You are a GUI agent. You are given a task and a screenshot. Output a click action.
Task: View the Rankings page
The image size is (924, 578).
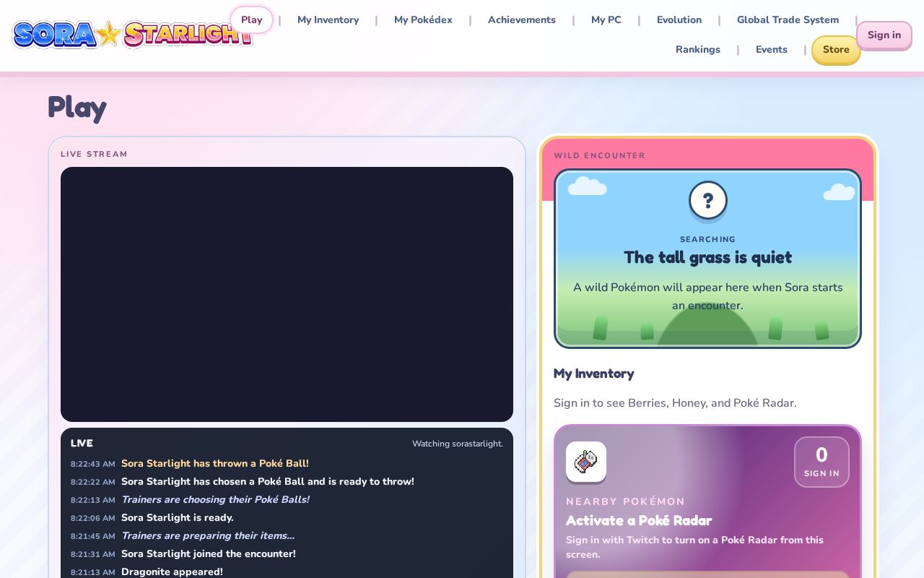[x=698, y=49]
